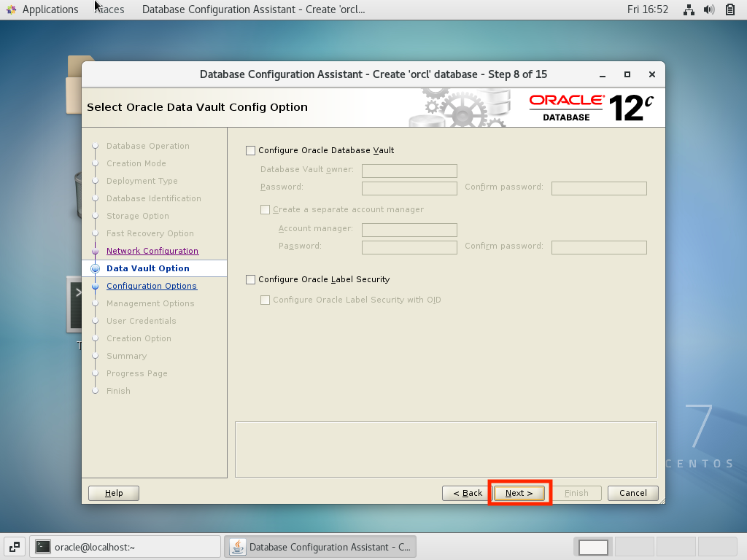Close the Database Configuration Assistant window
This screenshot has height=560, width=747.
coord(652,75)
